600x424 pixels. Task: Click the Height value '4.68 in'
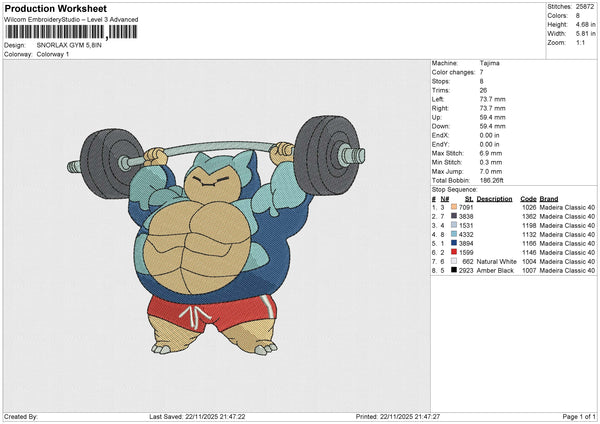point(585,24)
